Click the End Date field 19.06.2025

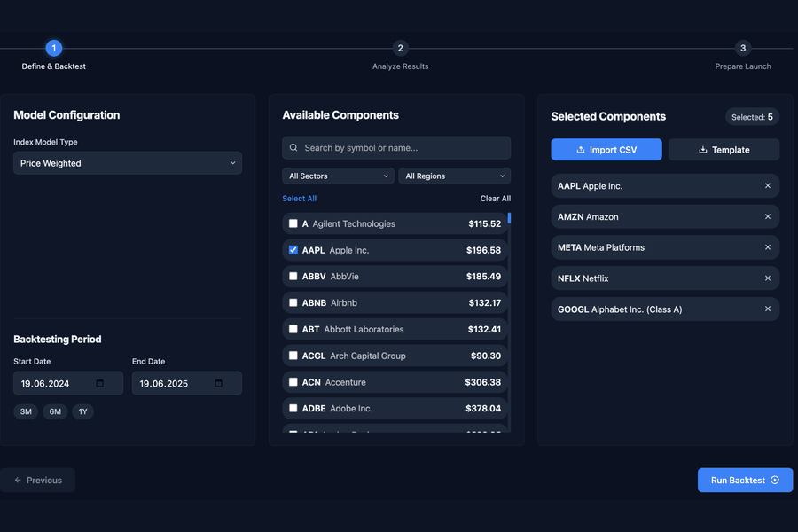187,383
